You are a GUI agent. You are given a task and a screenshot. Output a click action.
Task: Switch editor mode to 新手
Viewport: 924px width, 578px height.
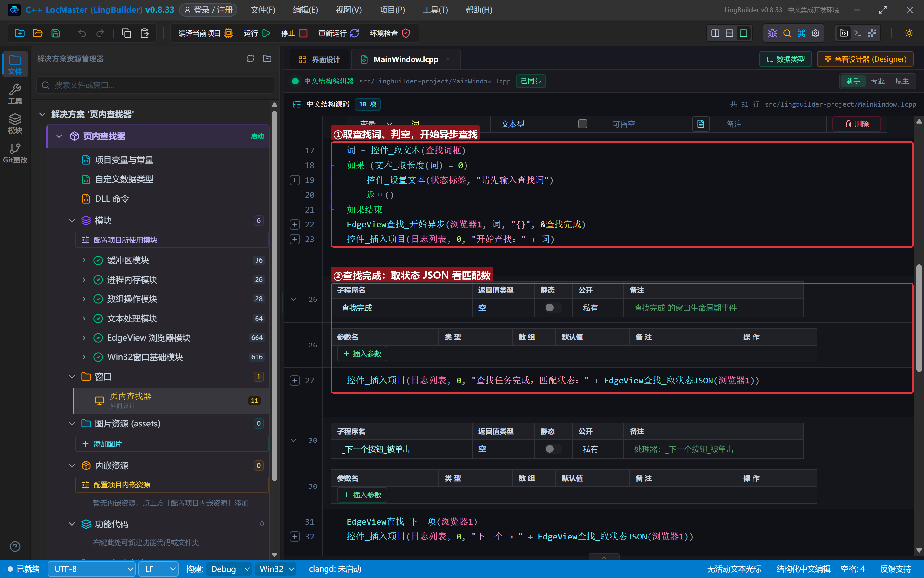point(853,81)
